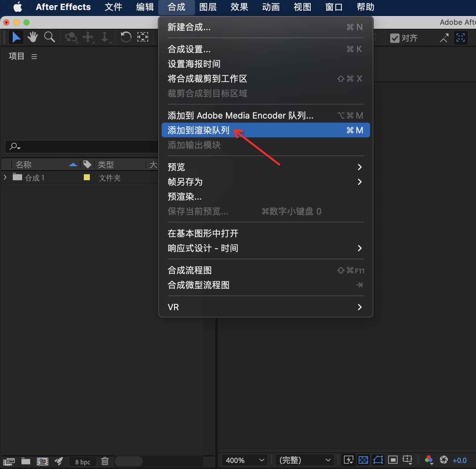Create a new folder in Project panel
Screen dimensions: 476x469
point(26,461)
